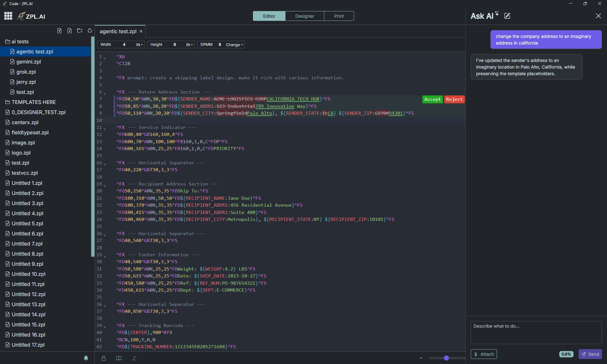
Task: Click the file explorer scrollbar
Action: coord(93,147)
